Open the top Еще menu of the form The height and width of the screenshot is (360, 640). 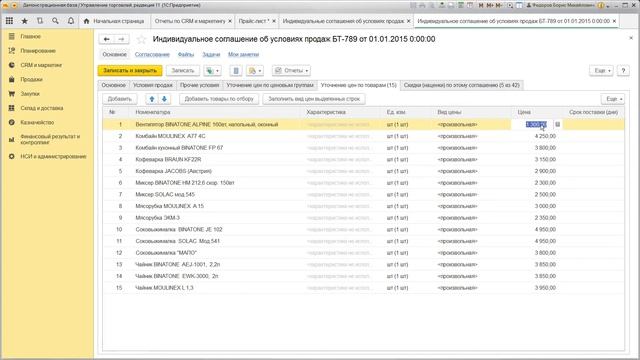[601, 71]
